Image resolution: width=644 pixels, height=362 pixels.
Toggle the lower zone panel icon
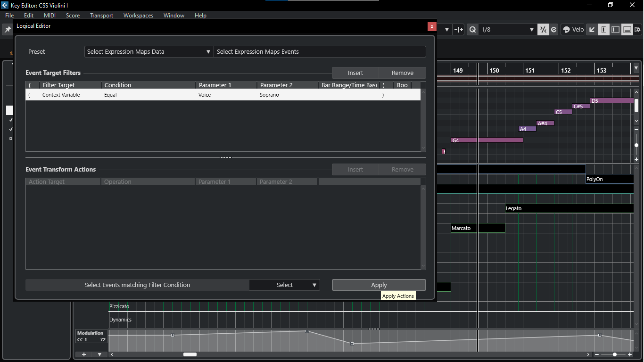coord(627,30)
